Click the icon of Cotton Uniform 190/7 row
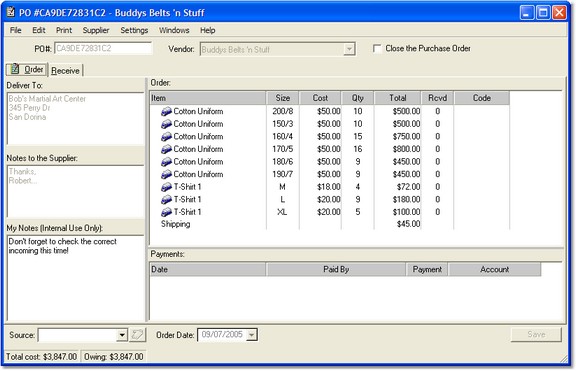576x371 pixels. pyautogui.click(x=166, y=174)
